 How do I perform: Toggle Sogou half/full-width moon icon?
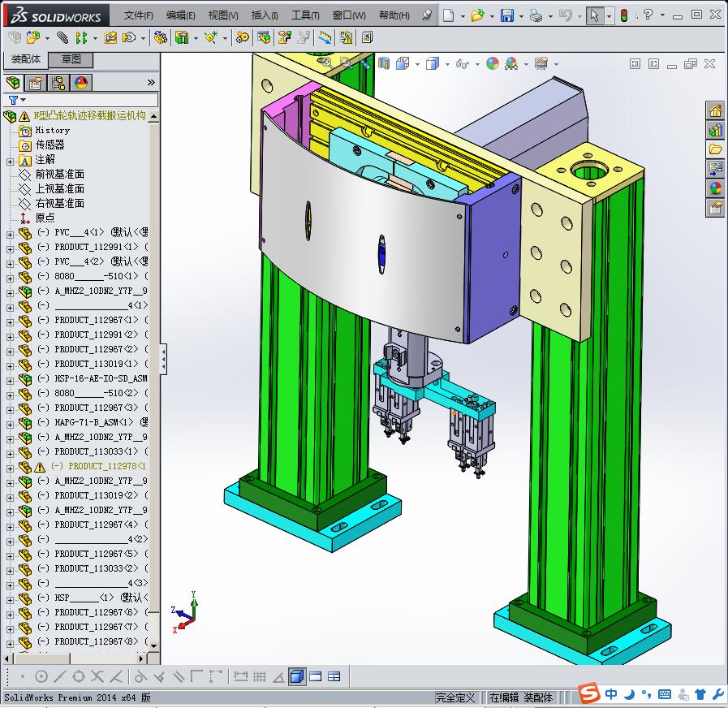click(x=630, y=694)
